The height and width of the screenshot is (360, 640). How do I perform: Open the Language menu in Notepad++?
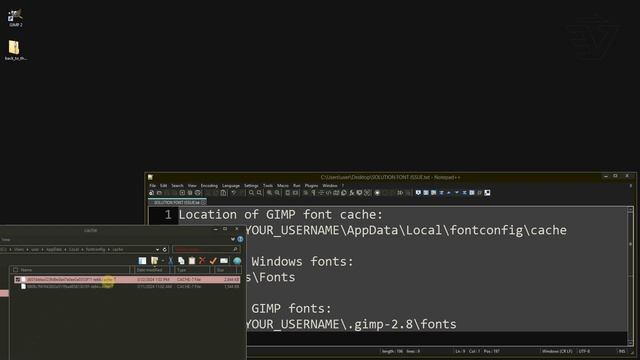[x=231, y=186]
